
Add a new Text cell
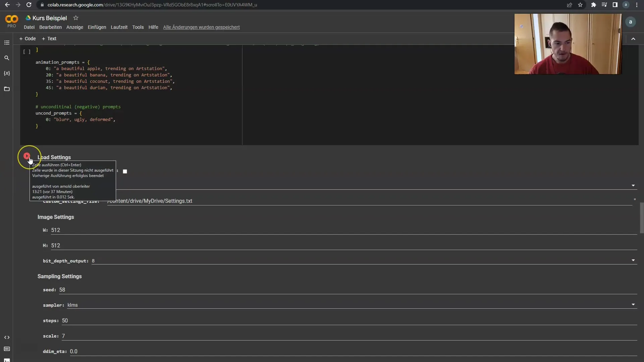pos(49,39)
